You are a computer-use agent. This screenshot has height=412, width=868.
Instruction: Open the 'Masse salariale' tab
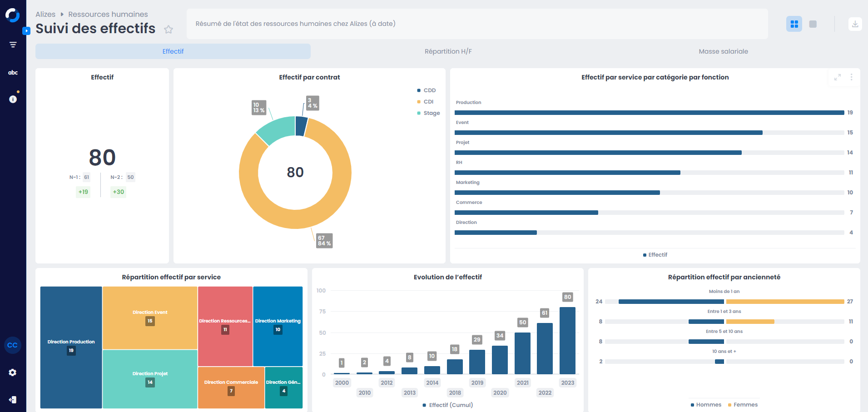point(723,51)
